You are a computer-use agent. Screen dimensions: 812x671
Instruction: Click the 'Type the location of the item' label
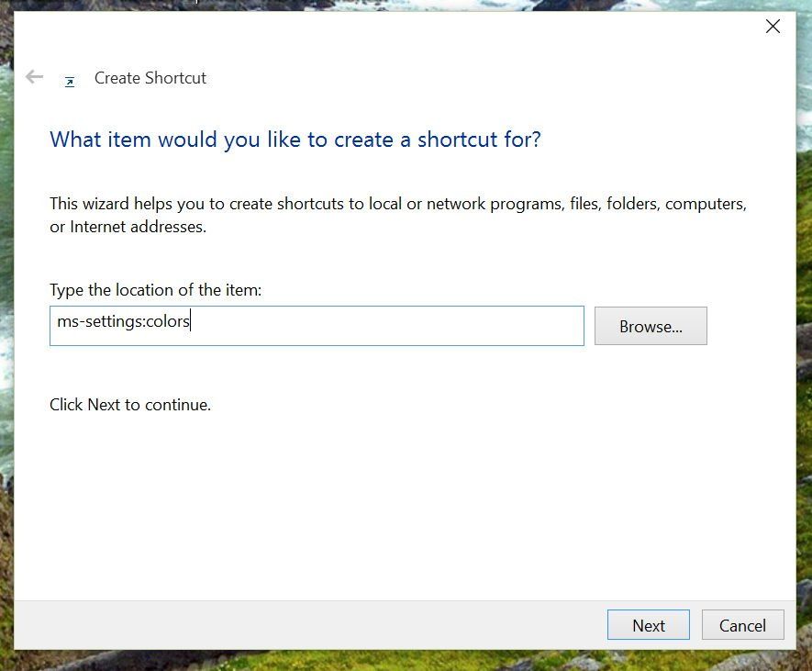[156, 289]
